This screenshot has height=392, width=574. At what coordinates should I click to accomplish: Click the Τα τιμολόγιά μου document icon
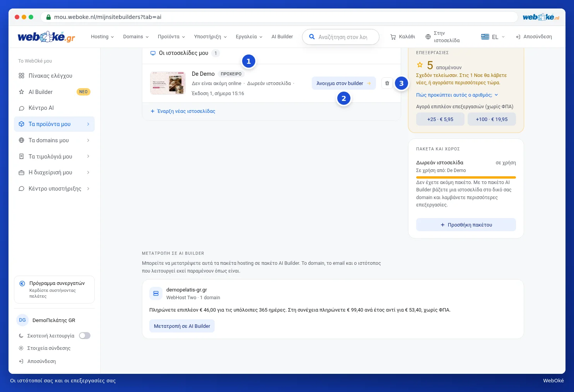tap(22, 157)
